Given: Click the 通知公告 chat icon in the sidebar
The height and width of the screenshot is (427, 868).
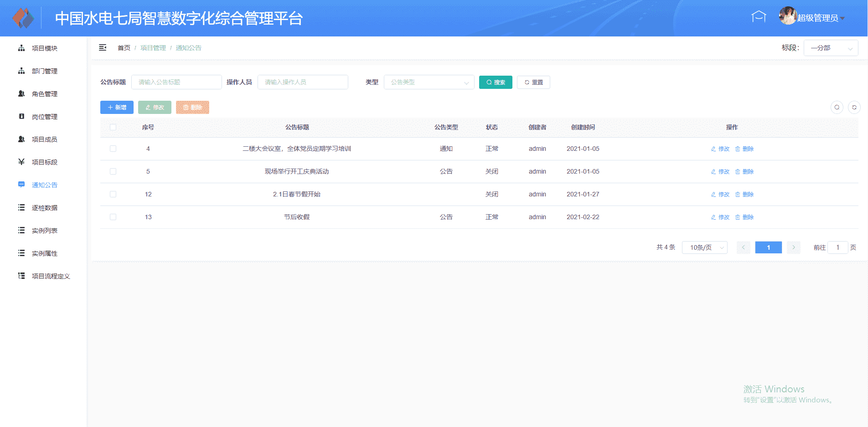Looking at the screenshot, I should (x=21, y=185).
